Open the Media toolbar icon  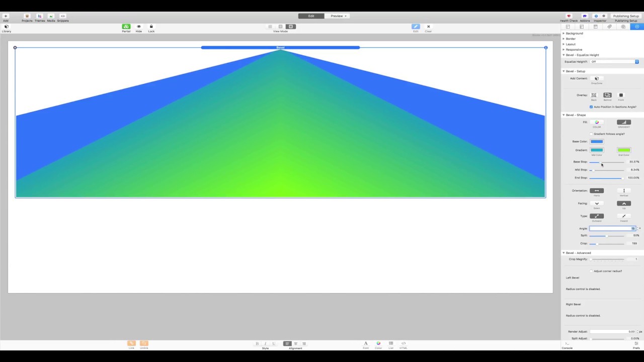pyautogui.click(x=51, y=16)
